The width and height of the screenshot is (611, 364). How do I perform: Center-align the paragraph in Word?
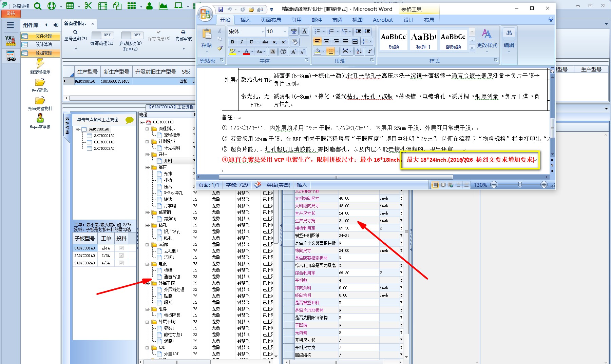327,41
